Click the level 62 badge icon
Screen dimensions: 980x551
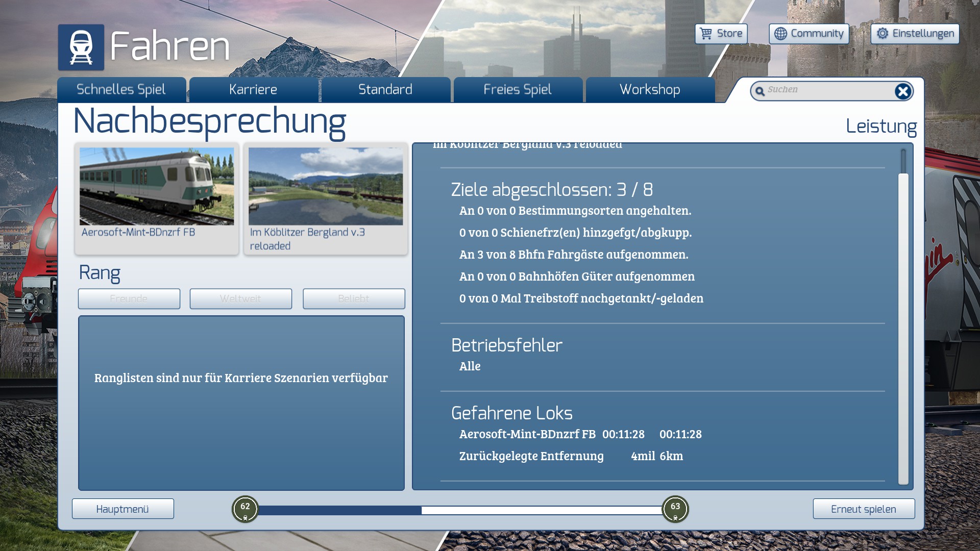click(245, 509)
